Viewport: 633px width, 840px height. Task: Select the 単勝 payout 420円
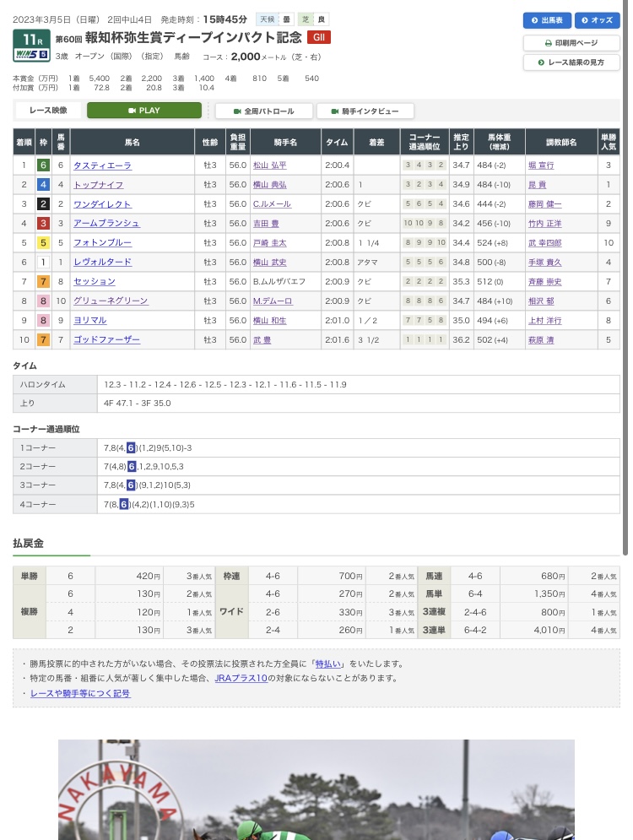point(149,576)
